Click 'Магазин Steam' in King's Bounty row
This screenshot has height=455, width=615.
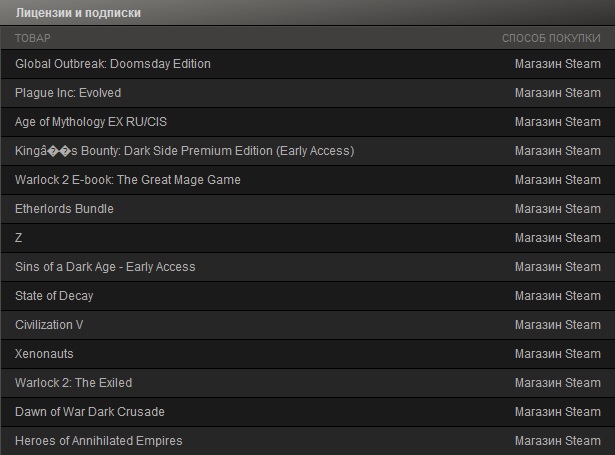pyautogui.click(x=558, y=151)
